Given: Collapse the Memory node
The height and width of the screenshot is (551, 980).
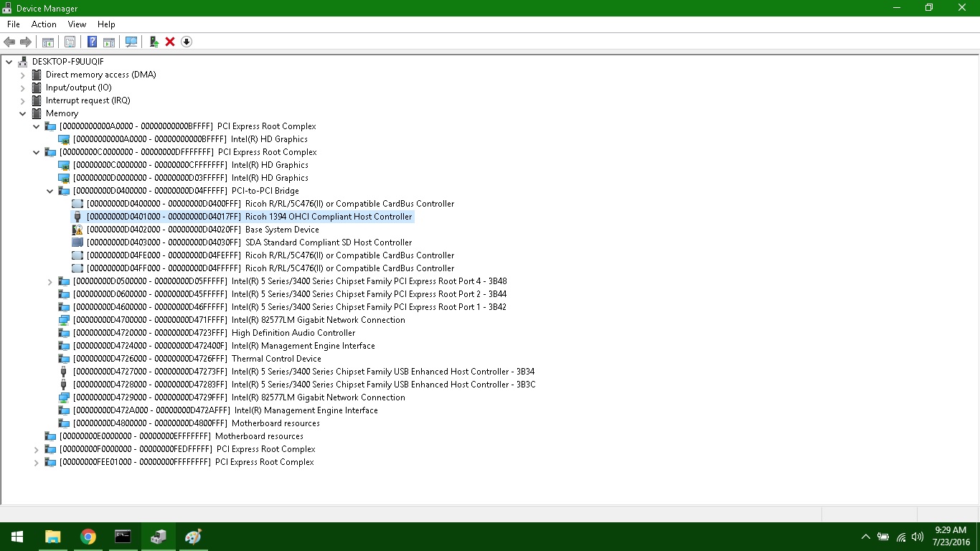Looking at the screenshot, I should point(23,113).
